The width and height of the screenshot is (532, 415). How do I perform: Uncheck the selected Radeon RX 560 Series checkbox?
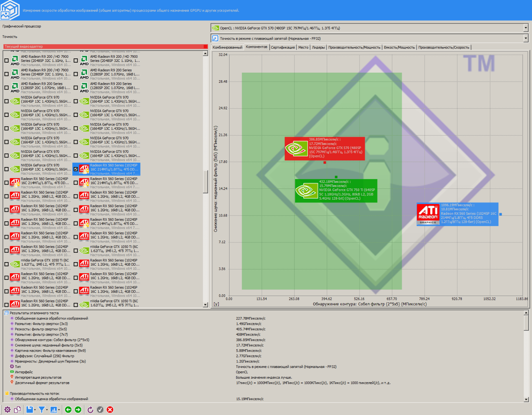[x=76, y=169]
